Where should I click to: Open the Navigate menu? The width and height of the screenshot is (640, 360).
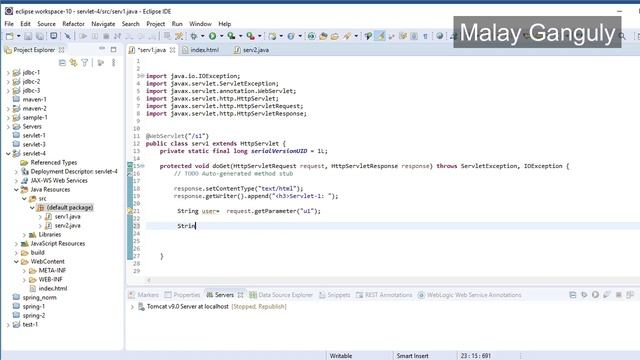103,24
